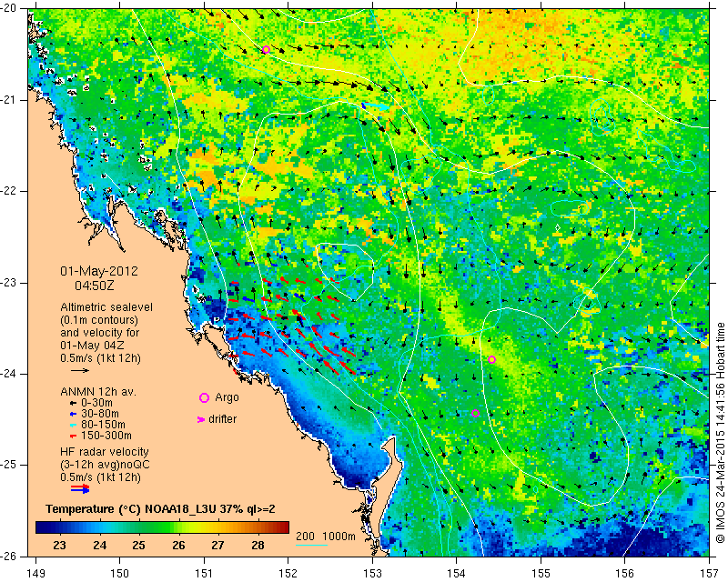Click the 200 1000m bathymetry label

pos(326,537)
